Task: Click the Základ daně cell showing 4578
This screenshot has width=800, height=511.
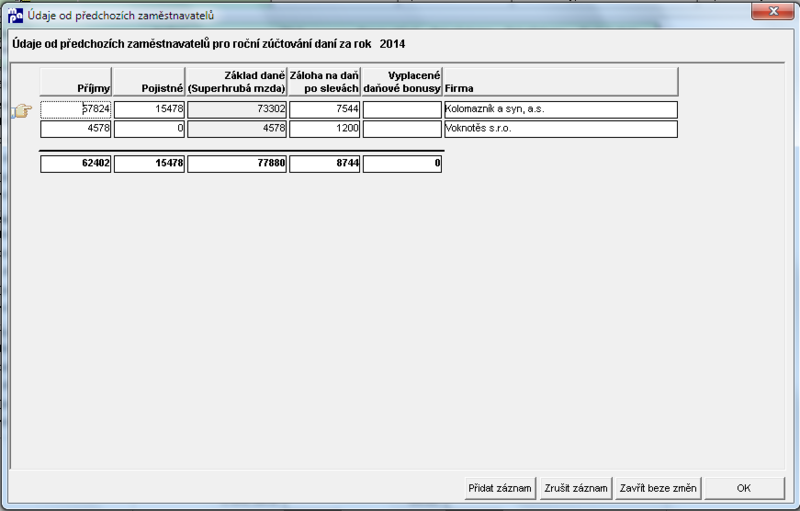Action: click(x=237, y=129)
